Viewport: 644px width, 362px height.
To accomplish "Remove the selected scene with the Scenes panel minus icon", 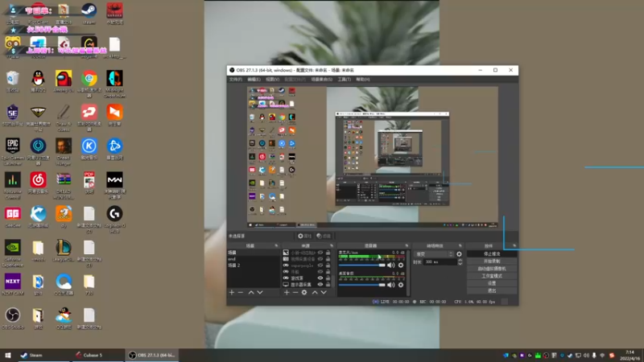I will coord(241,292).
